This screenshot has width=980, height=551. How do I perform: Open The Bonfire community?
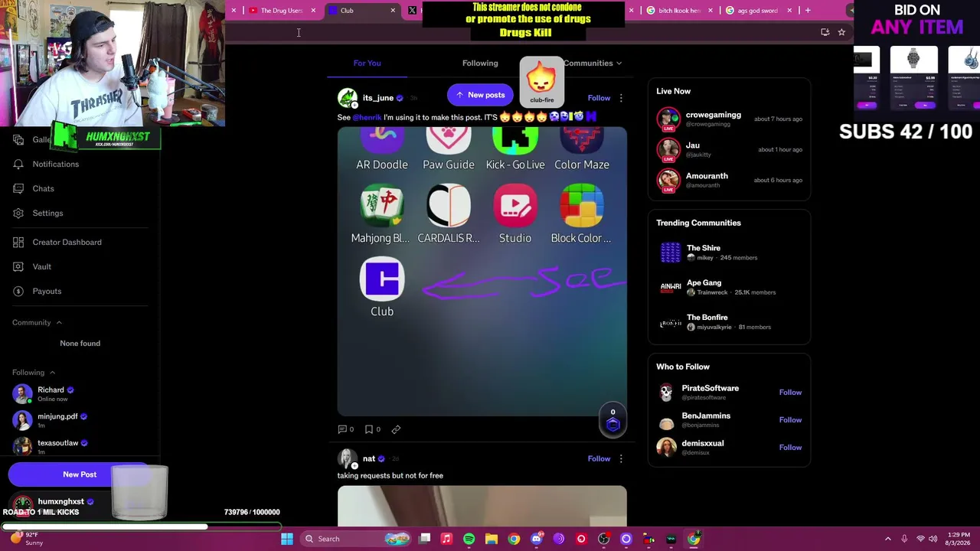pyautogui.click(x=729, y=321)
